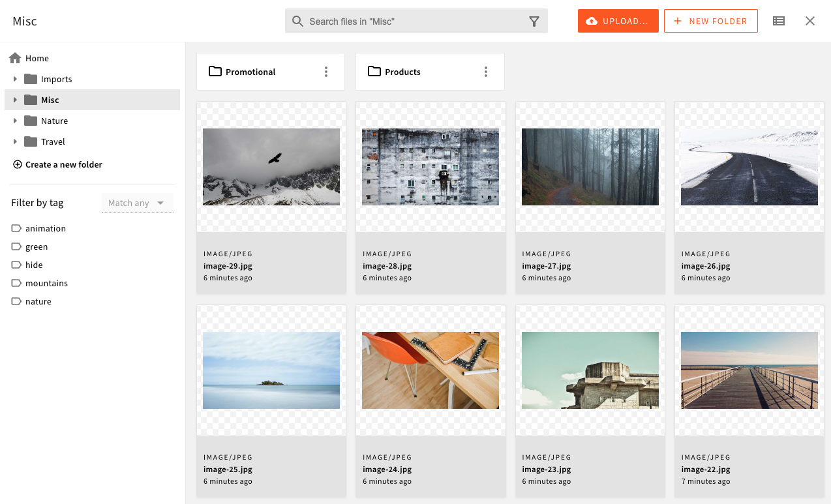Screen dimensions: 831x504
Task: Click the magnifying glass in the search bar
Action: tap(297, 21)
